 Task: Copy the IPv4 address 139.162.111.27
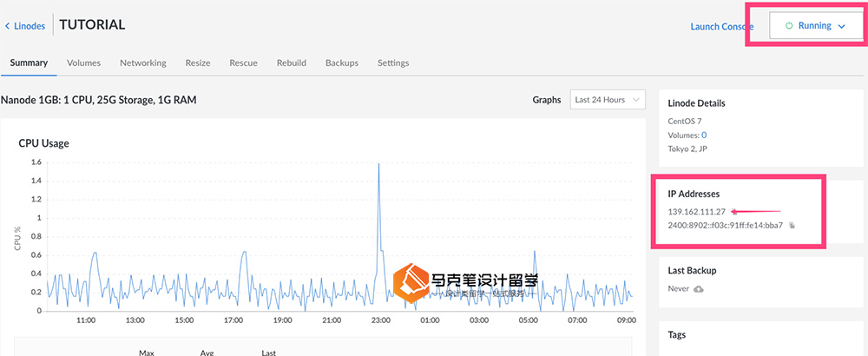[734, 212]
